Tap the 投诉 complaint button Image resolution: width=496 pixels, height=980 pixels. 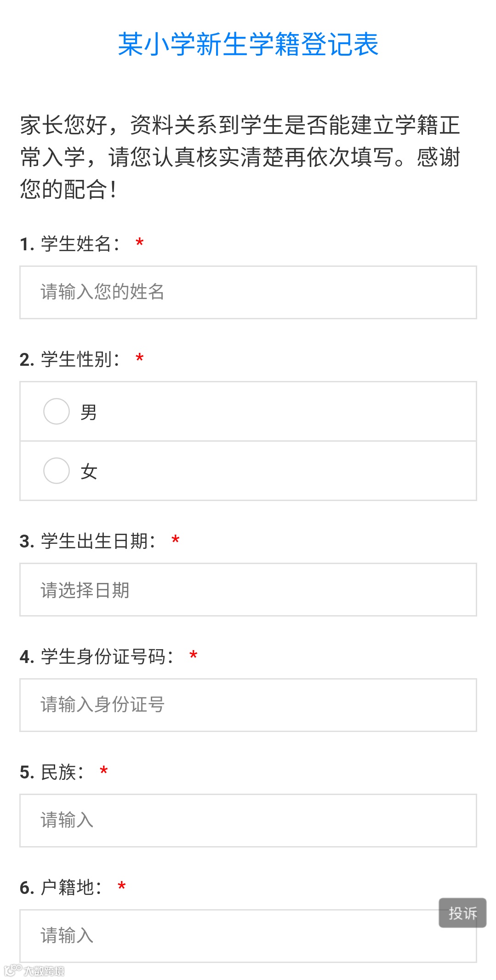coord(462,913)
